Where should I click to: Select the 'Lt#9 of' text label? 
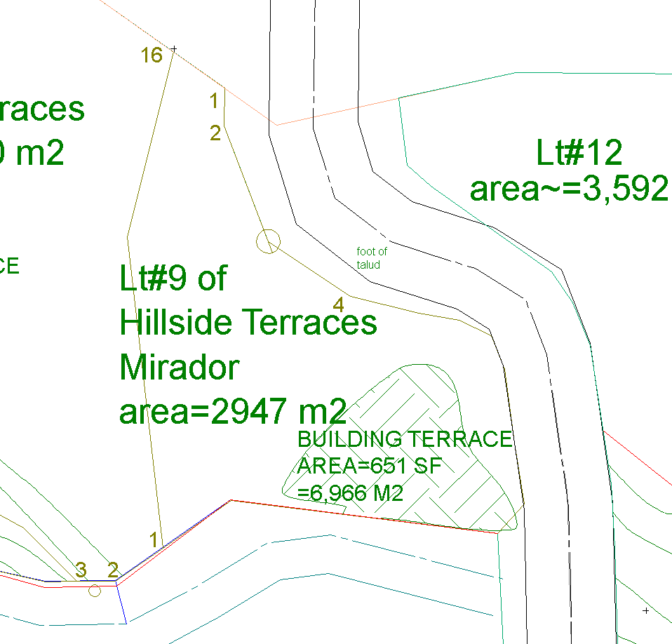tap(173, 279)
